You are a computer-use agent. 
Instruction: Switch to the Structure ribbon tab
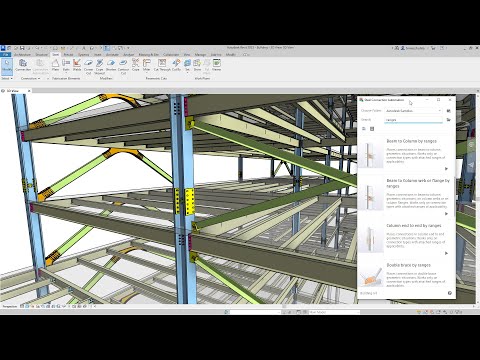point(42,54)
